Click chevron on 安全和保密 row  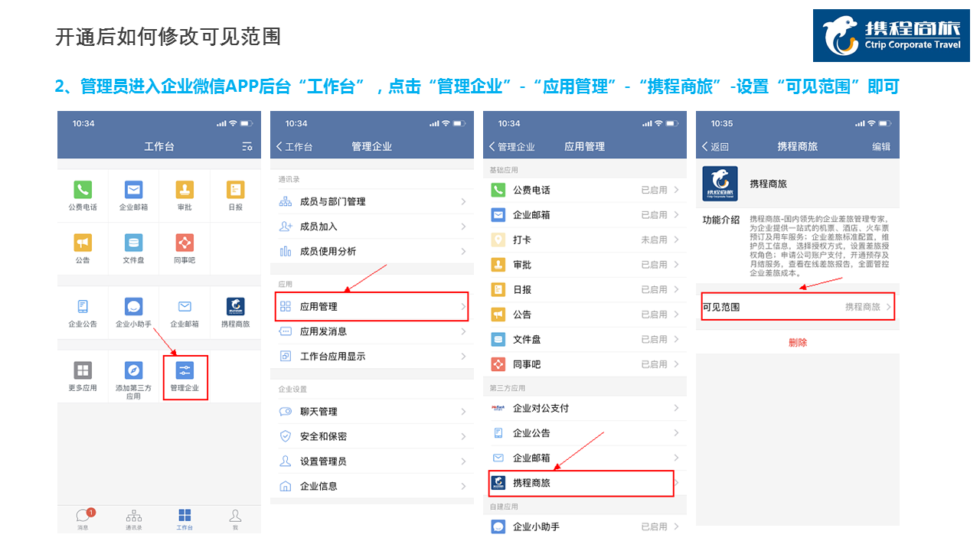click(463, 436)
